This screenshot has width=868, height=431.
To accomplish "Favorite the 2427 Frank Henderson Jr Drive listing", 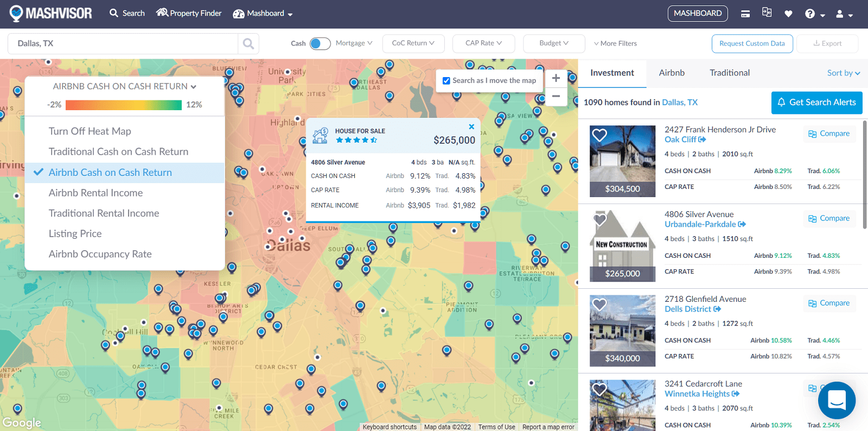I will [x=599, y=135].
